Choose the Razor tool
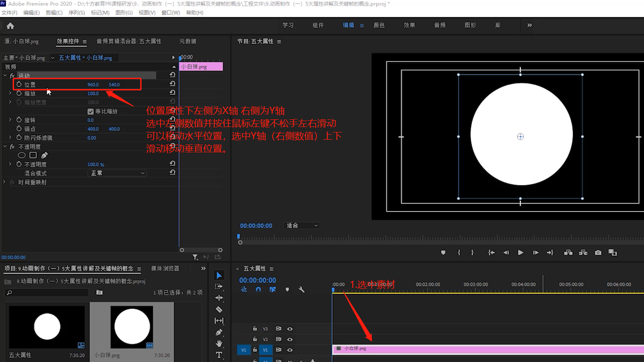 click(x=219, y=309)
